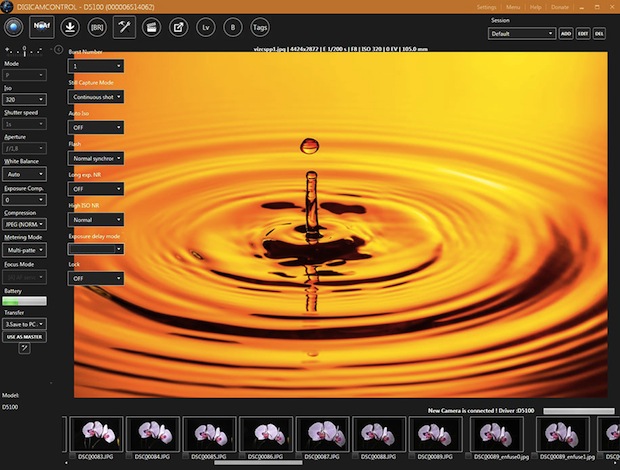Click the Donate link in title bar
This screenshot has width=620, height=470.
pyautogui.click(x=560, y=7)
